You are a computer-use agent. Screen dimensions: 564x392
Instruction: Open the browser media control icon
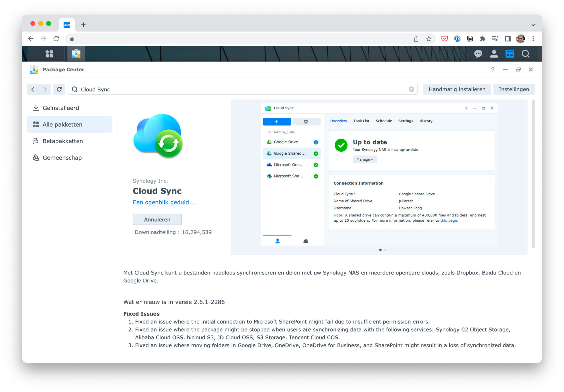pyautogui.click(x=495, y=39)
